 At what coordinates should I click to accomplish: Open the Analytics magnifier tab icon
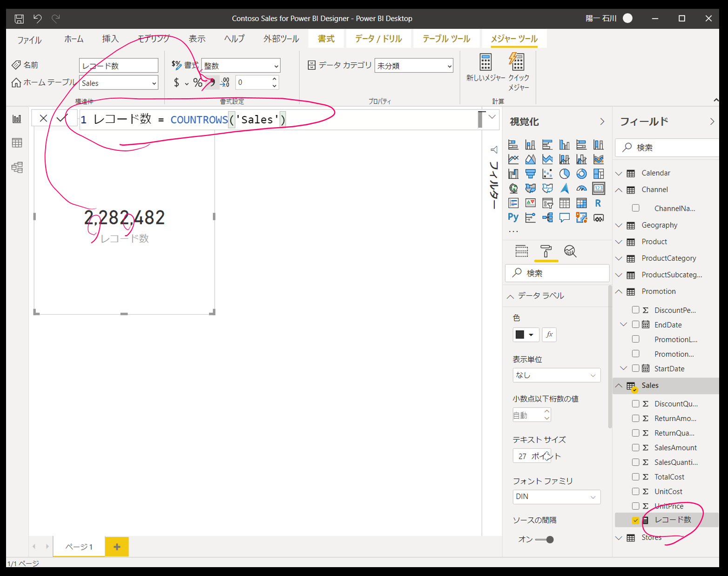pos(570,251)
